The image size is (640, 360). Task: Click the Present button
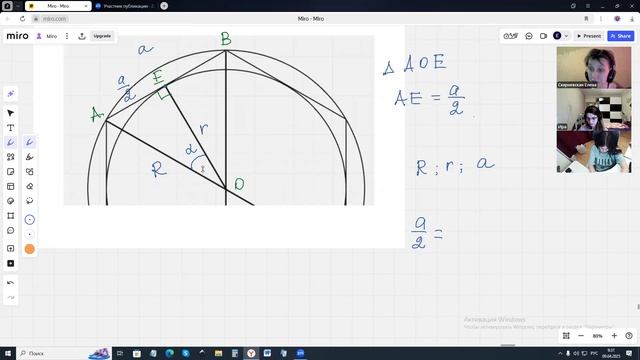coord(589,36)
